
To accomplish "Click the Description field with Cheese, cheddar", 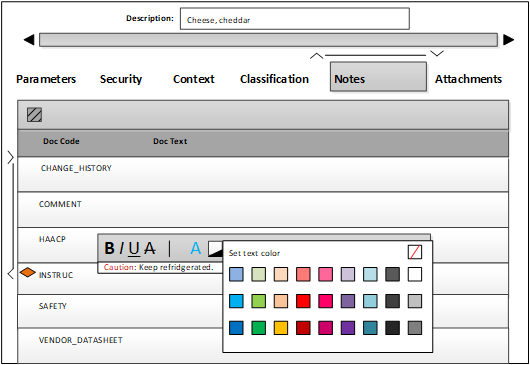I will (295, 19).
